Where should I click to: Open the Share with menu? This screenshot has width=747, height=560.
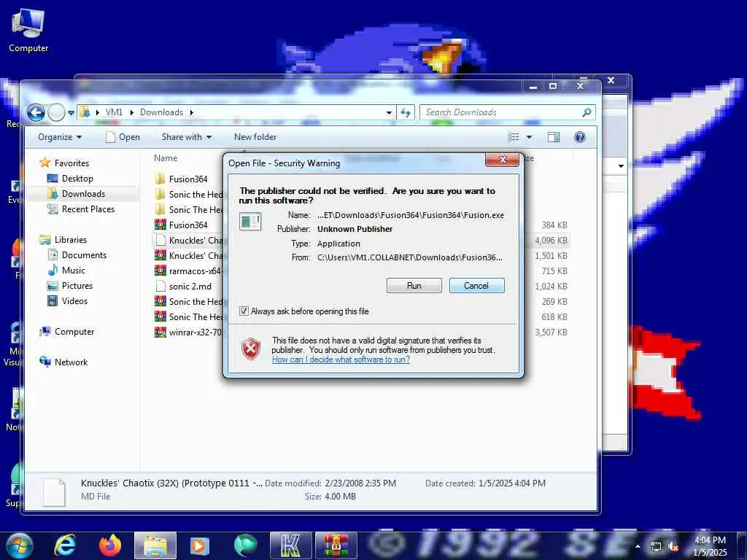coord(186,137)
